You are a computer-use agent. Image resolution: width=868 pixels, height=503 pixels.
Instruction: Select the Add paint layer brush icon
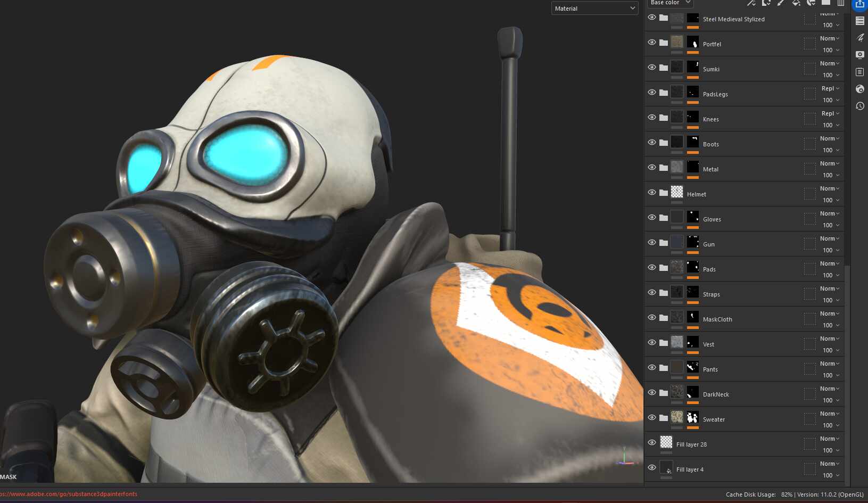pos(781,3)
